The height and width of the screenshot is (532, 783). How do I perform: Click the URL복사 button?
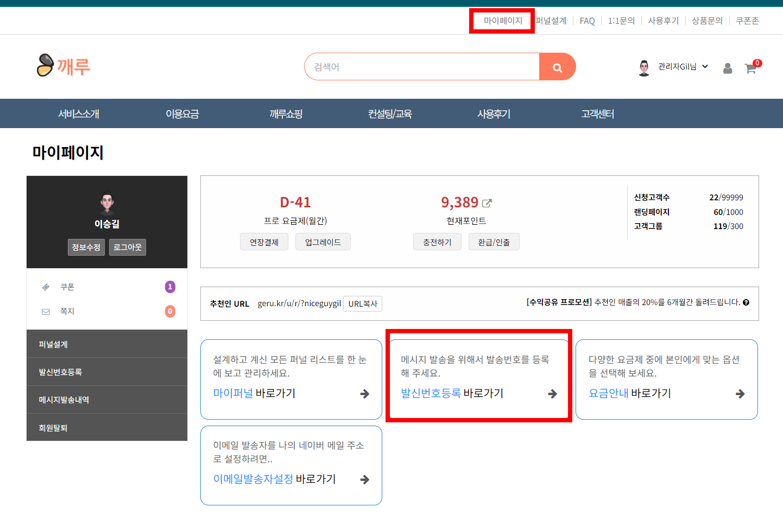363,304
